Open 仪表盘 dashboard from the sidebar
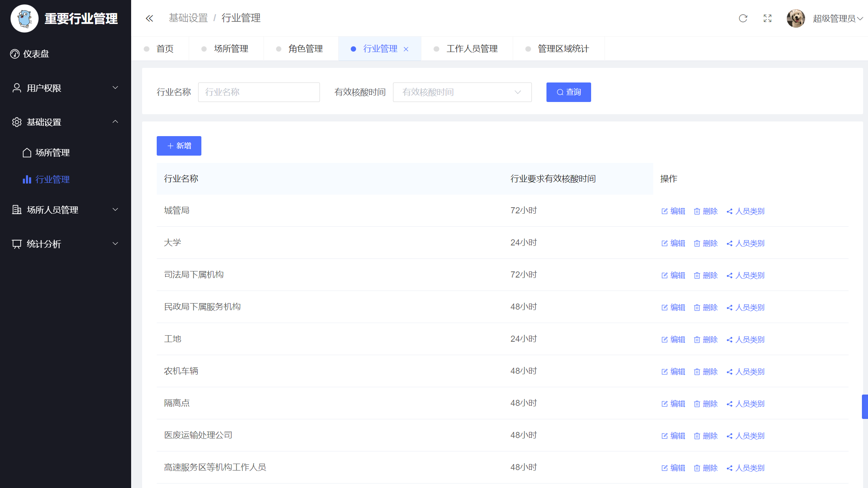This screenshot has height=488, width=868. tap(36, 54)
